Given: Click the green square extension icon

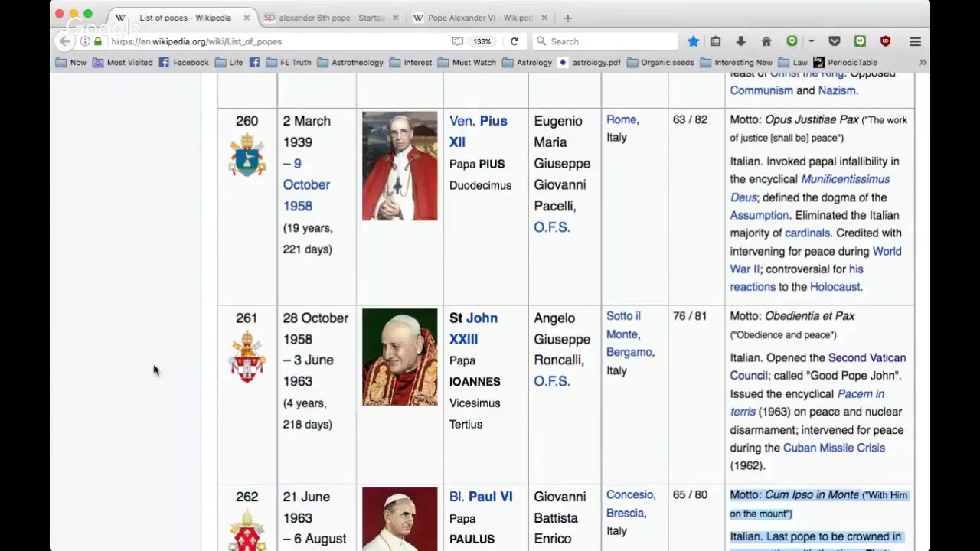Looking at the screenshot, I should [x=860, y=41].
